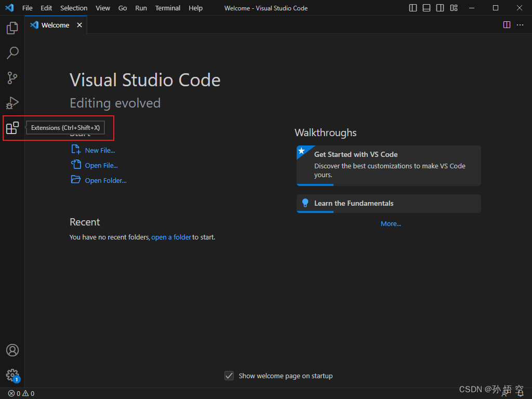Expand More walkthroughs link
The width and height of the screenshot is (532, 399).
[x=391, y=224]
